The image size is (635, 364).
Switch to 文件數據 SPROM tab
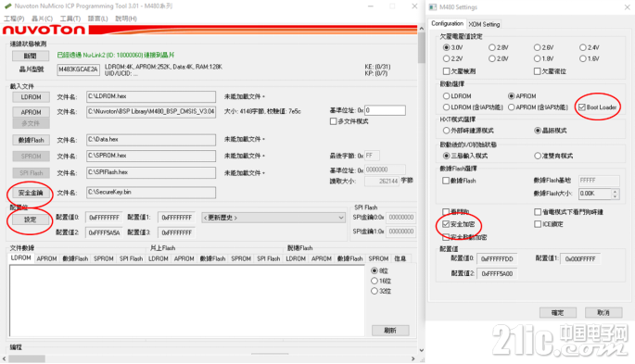(103, 258)
